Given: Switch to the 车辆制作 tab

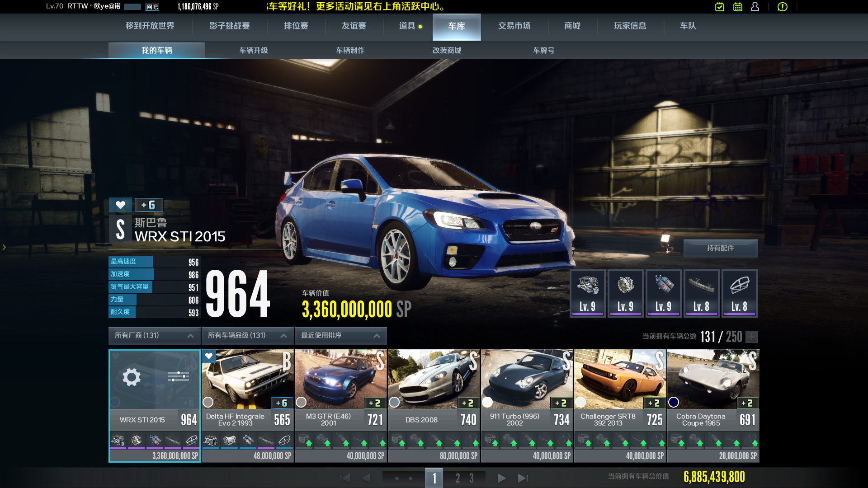Looking at the screenshot, I should tap(350, 51).
